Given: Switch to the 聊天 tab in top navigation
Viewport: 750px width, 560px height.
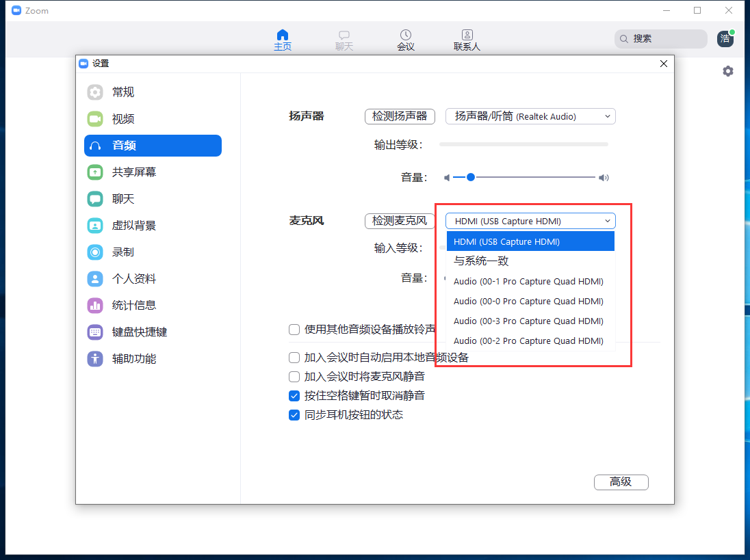Looking at the screenshot, I should 344,40.
